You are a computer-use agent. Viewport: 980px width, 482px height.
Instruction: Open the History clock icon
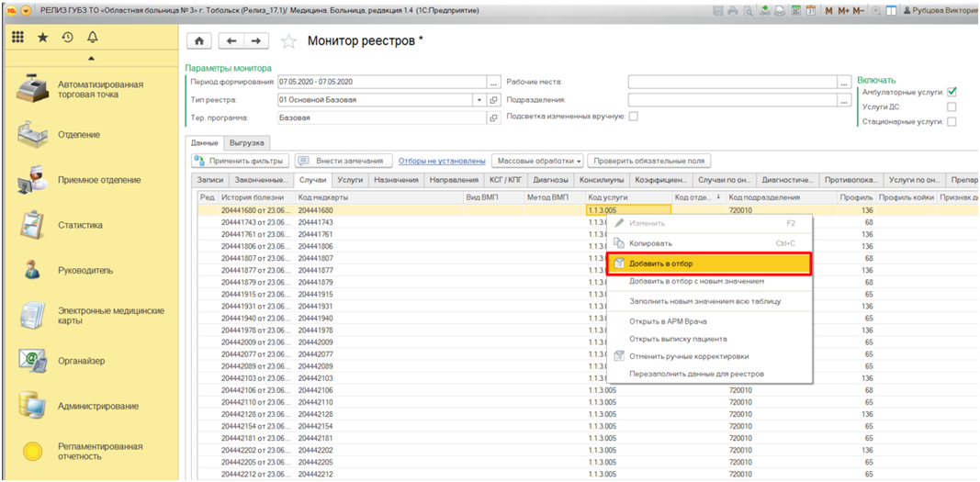pyautogui.click(x=67, y=38)
